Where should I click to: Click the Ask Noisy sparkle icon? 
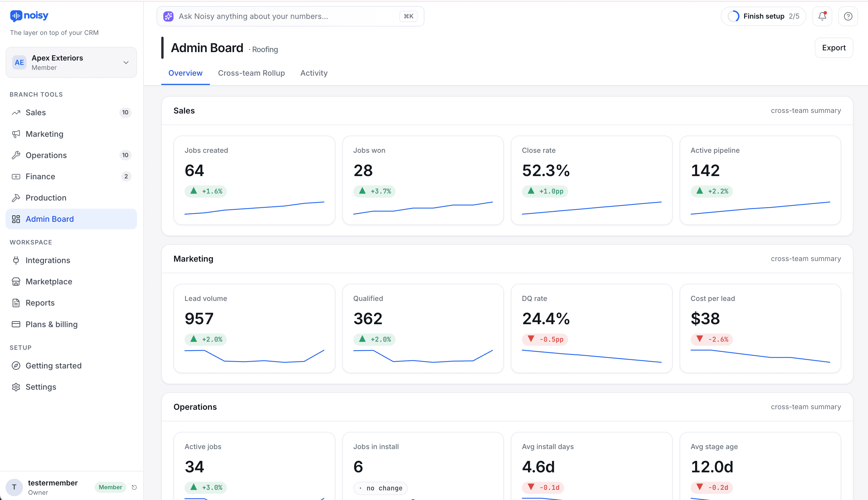pos(168,16)
